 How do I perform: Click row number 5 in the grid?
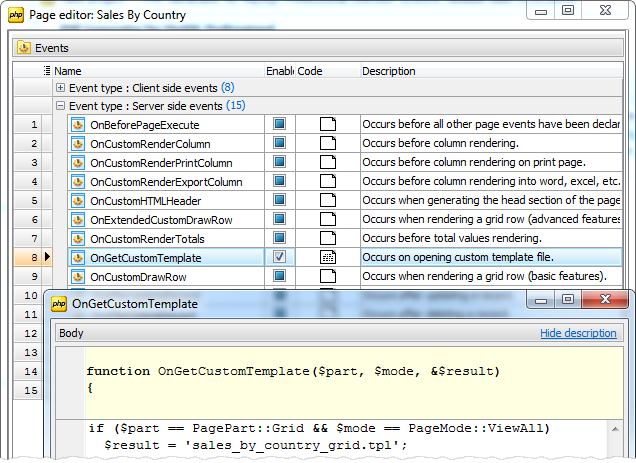33,200
